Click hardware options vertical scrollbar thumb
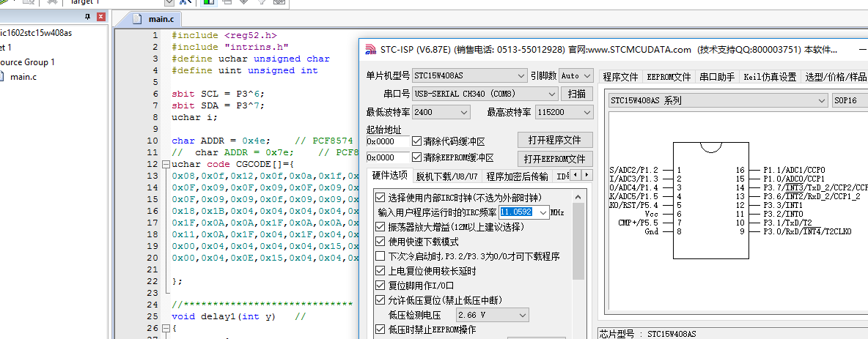 coord(578,242)
